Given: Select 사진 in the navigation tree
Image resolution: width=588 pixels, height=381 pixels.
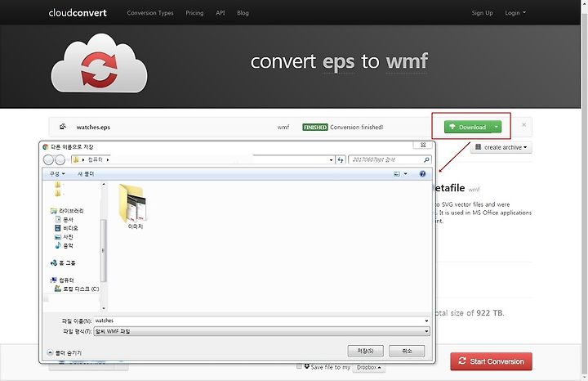Looking at the screenshot, I should (65, 236).
